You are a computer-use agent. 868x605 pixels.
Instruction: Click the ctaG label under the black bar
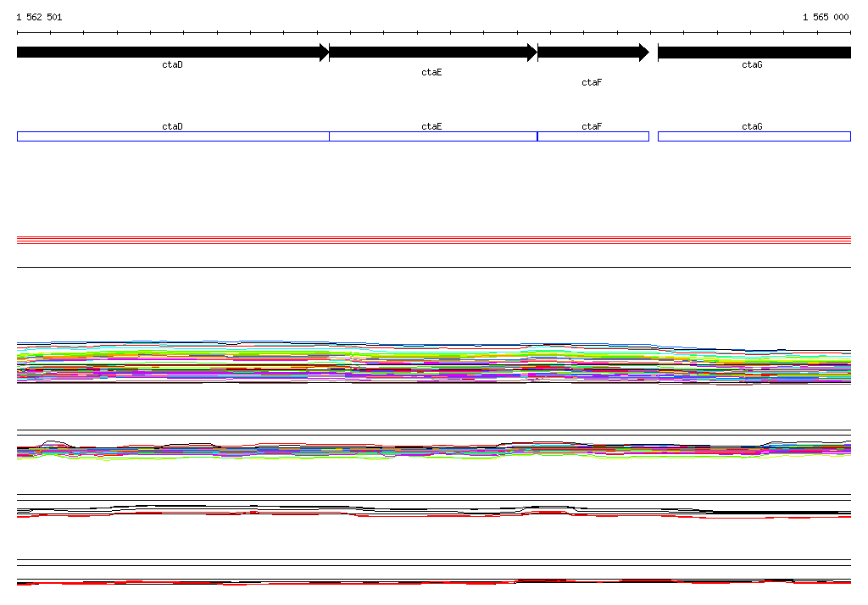point(752,65)
